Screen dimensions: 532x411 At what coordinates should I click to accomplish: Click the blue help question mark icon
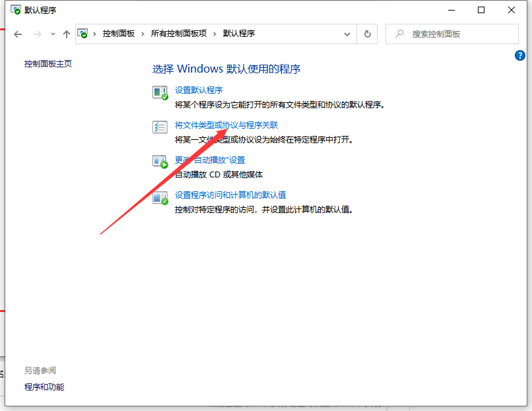click(x=520, y=55)
